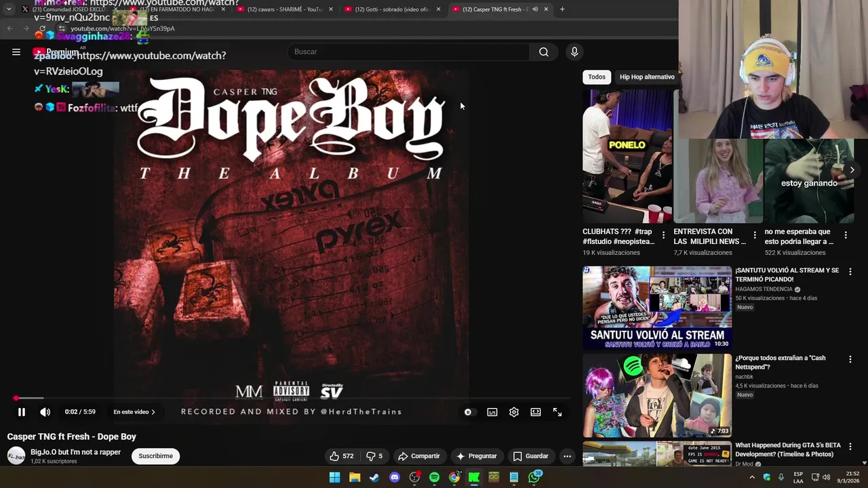Open options for 'no me esperaba que' short

[845, 235]
